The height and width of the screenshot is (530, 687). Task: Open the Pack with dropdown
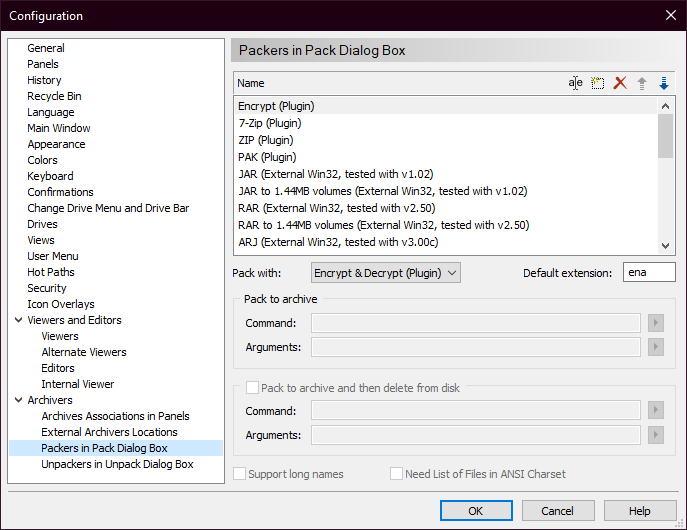385,273
